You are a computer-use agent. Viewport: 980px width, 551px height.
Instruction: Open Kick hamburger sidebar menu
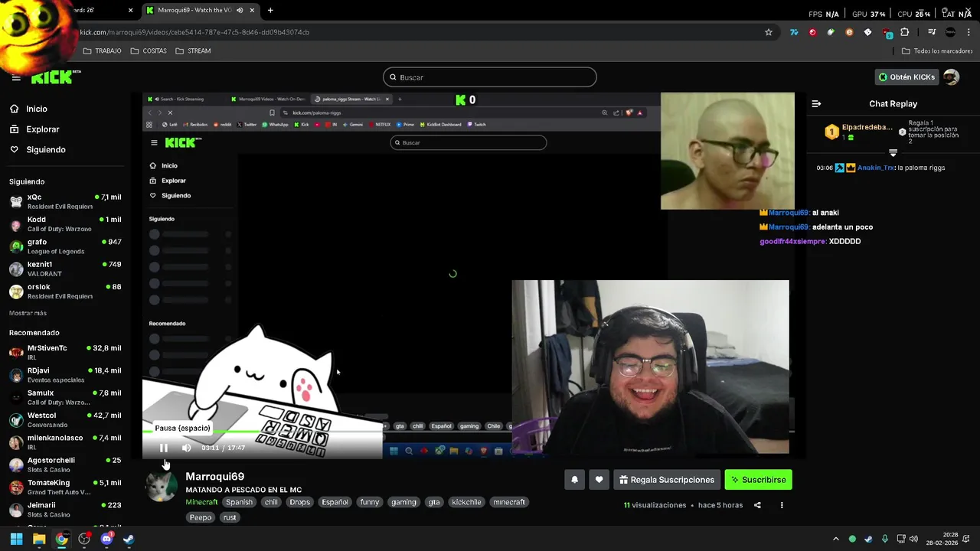[x=16, y=77]
